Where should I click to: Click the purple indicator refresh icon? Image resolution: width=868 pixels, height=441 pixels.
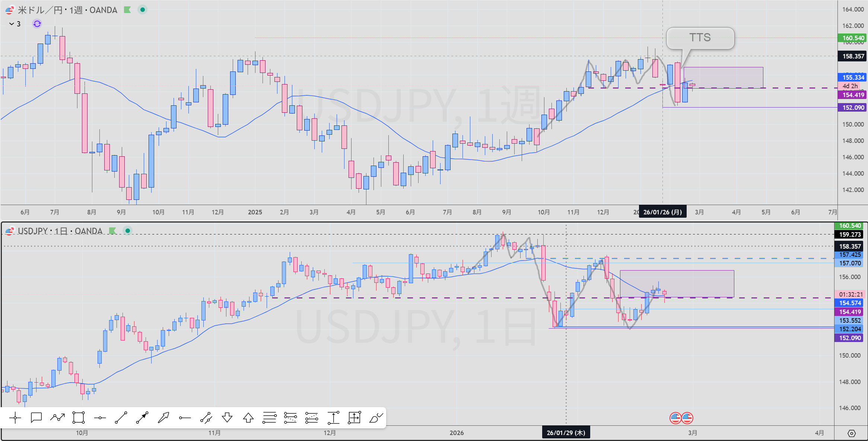click(x=37, y=24)
